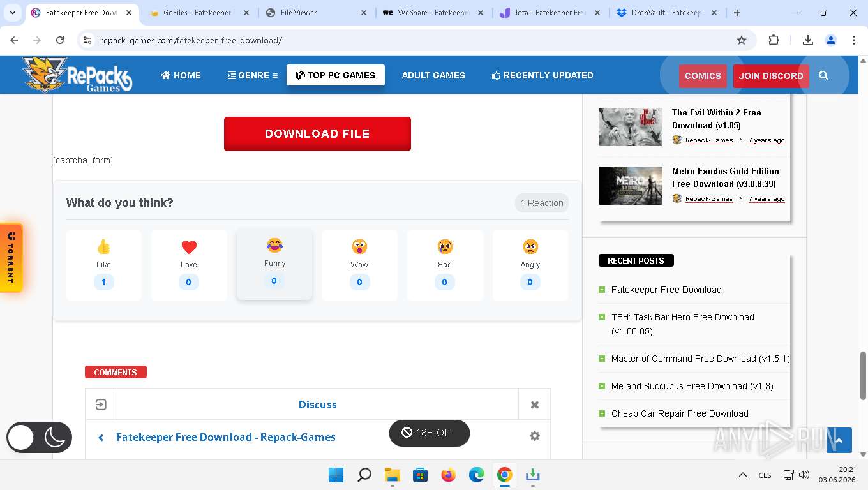Open recent post Cheap Car Repair

680,413
